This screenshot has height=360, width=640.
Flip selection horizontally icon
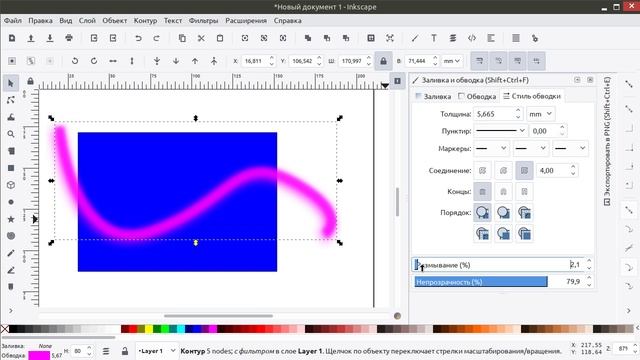click(x=113, y=61)
